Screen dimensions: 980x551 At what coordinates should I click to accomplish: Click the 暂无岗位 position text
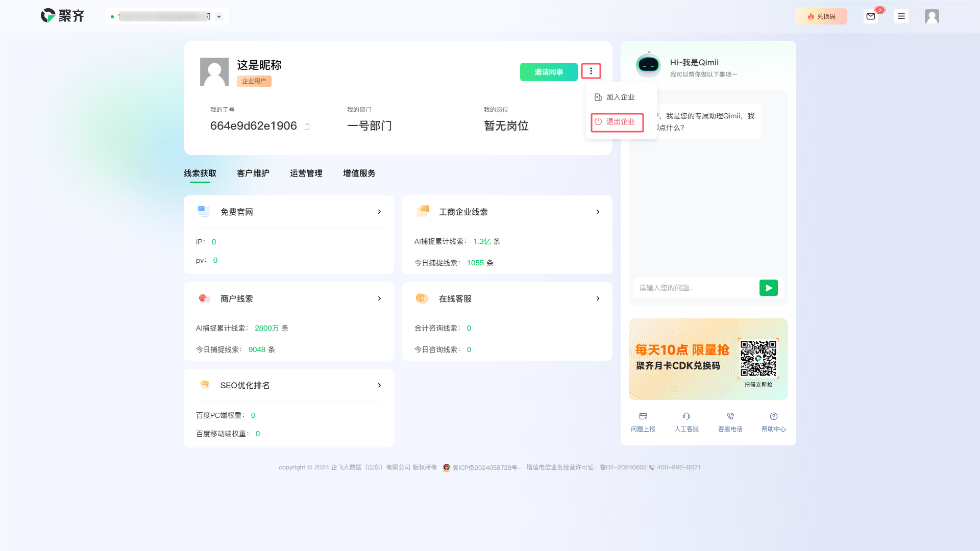[506, 126]
